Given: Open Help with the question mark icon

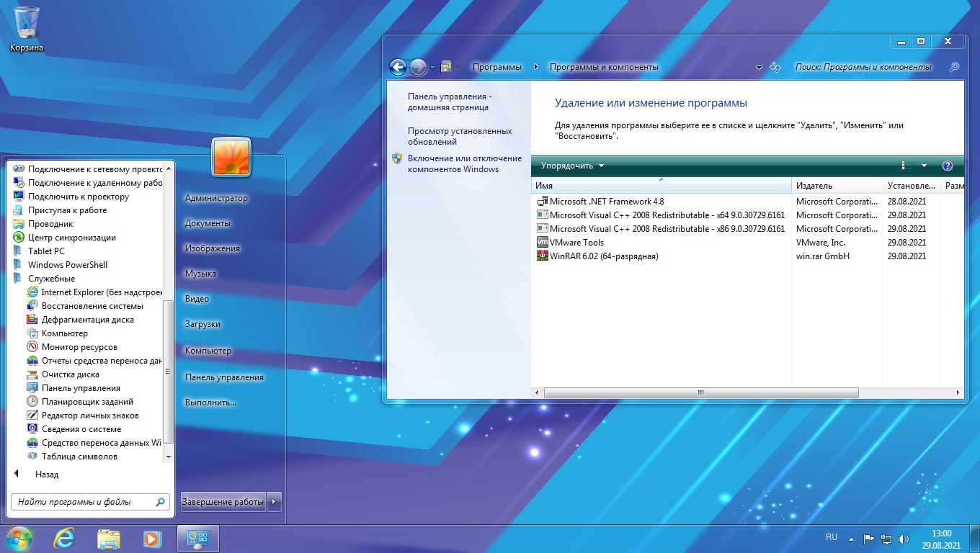Looking at the screenshot, I should coord(948,166).
